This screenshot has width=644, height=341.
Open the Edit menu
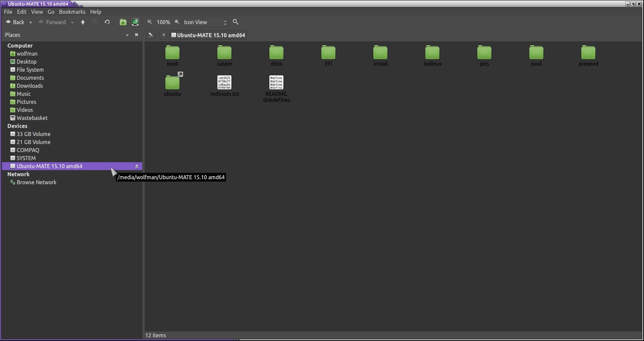click(21, 12)
